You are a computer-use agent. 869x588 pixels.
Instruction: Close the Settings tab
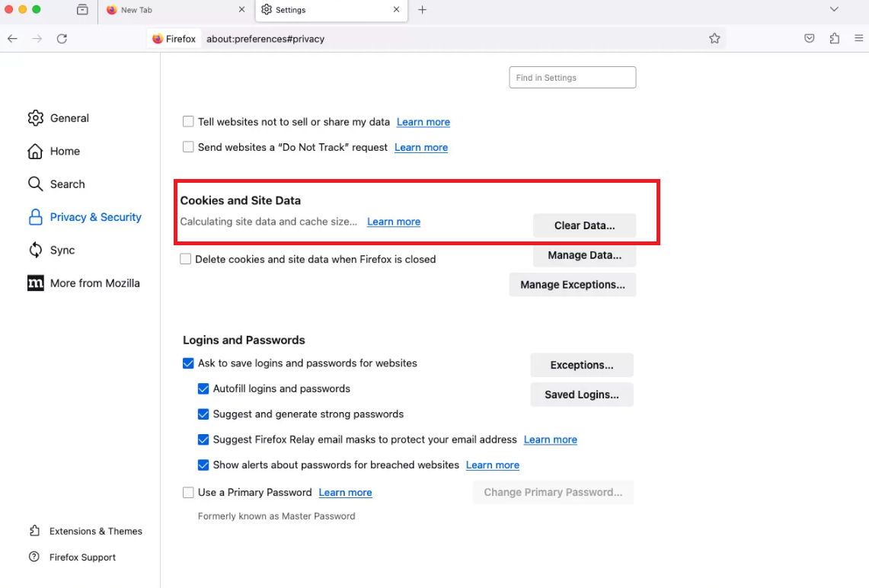[396, 9]
